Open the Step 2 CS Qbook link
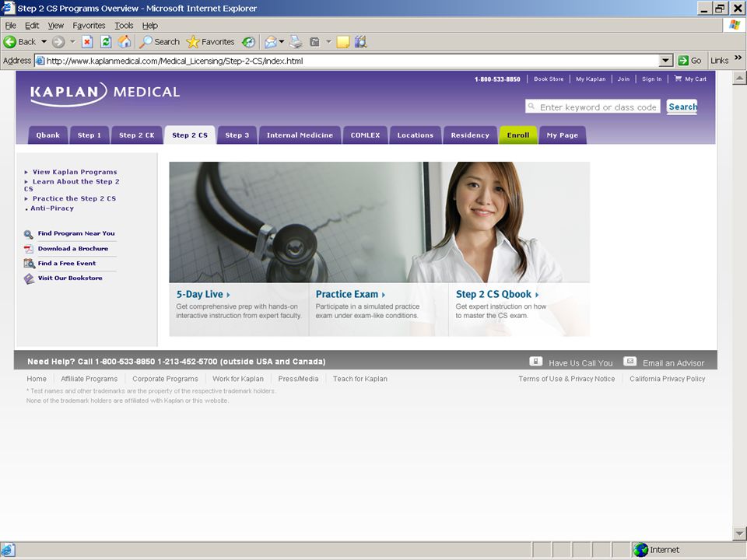The height and width of the screenshot is (560, 747). click(x=497, y=294)
